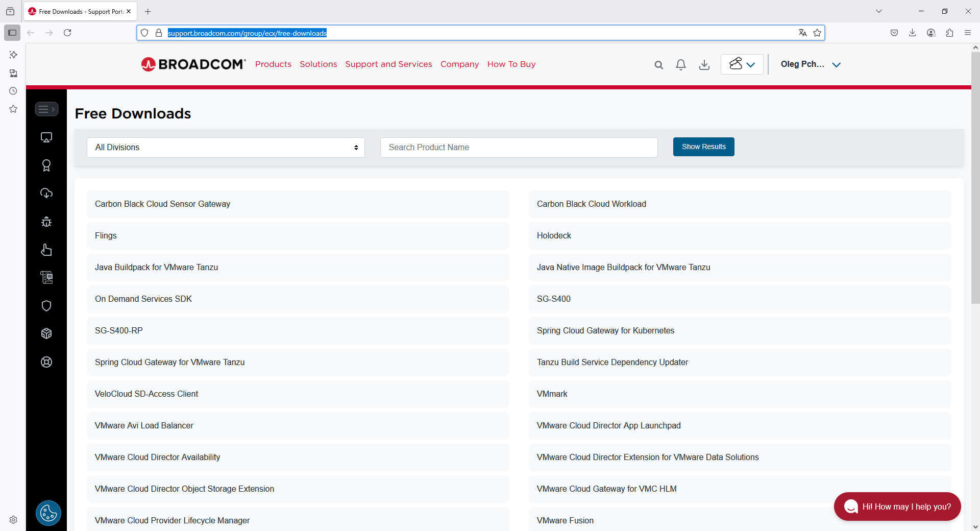The image size is (980, 531).
Task: Open the Firefox extensions puzzle icon
Action: 949,33
